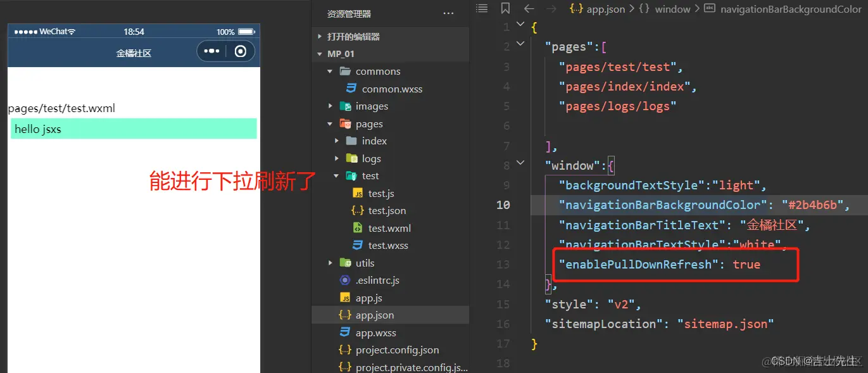Click the "pages/logs/logs" string on line 5

[617, 106]
